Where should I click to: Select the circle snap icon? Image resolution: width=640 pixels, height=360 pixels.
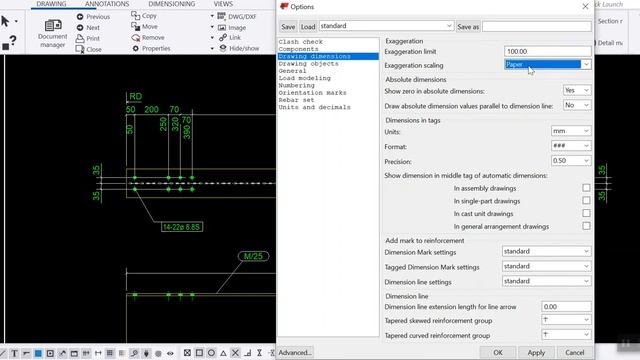pos(211,353)
